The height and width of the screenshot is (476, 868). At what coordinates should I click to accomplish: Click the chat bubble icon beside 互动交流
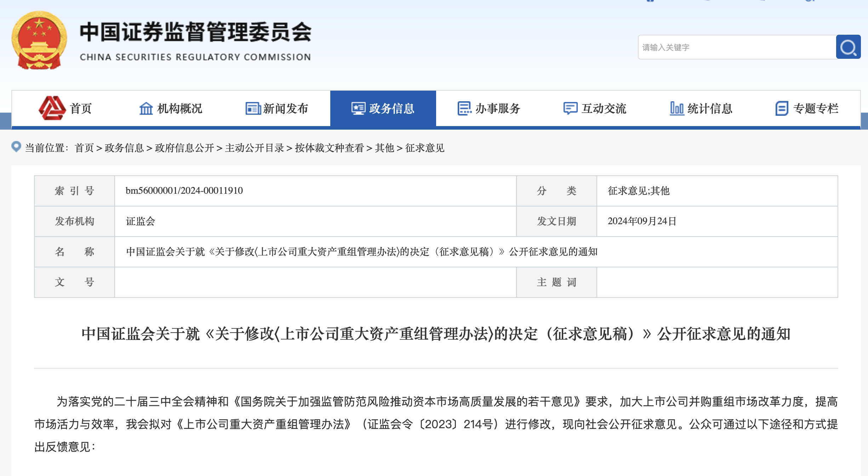(570, 108)
